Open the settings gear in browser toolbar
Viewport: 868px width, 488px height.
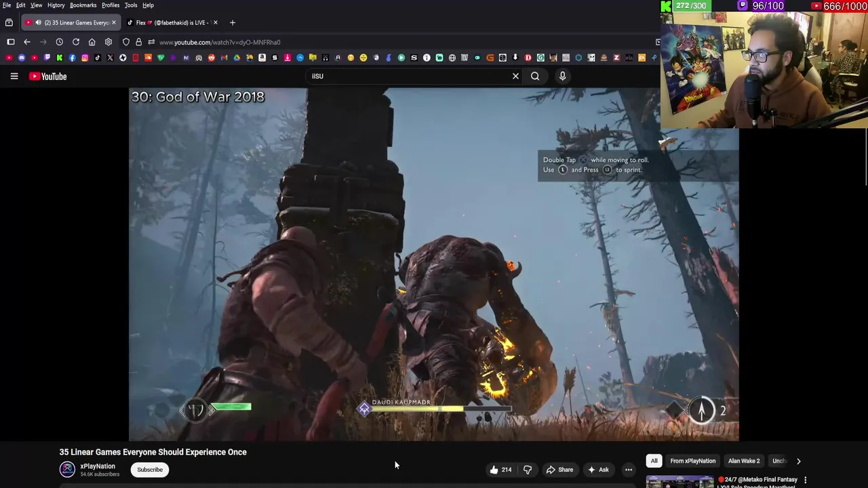[x=108, y=42]
